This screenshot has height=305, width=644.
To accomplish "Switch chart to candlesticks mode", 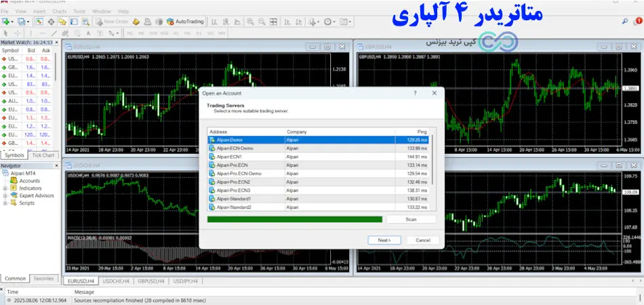I will [226, 21].
